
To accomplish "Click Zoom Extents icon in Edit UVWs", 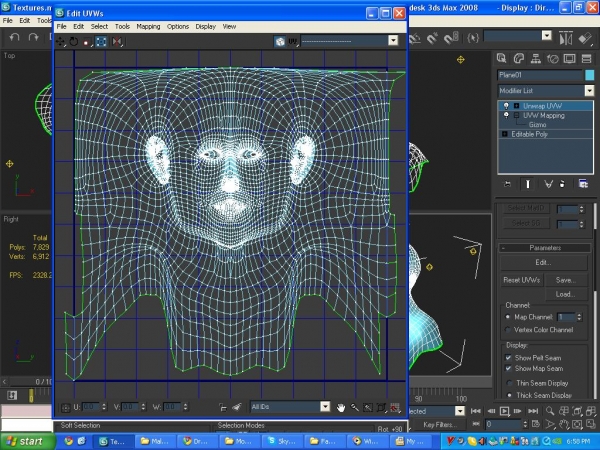I will [381, 408].
